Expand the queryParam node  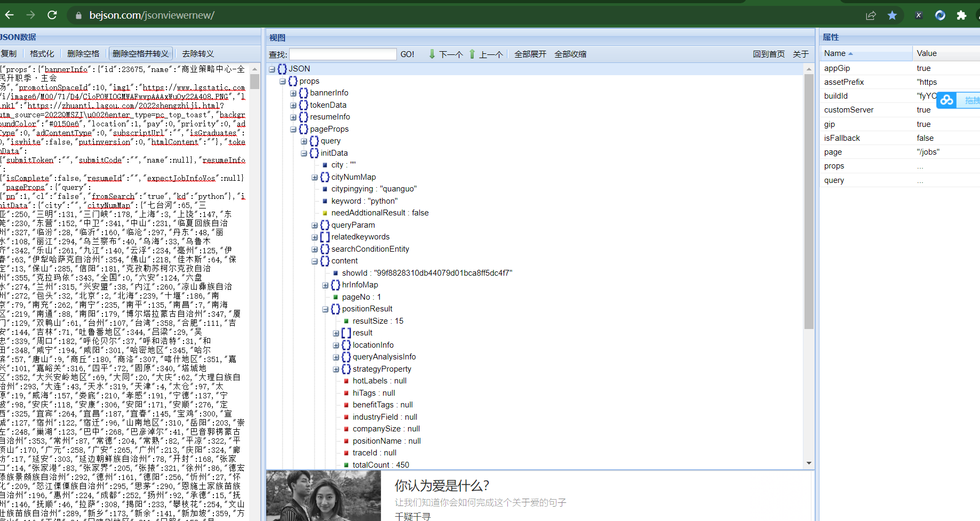click(315, 225)
